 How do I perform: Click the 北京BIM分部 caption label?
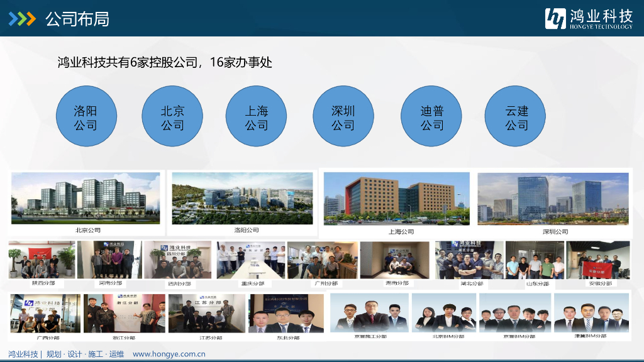tap(448, 337)
